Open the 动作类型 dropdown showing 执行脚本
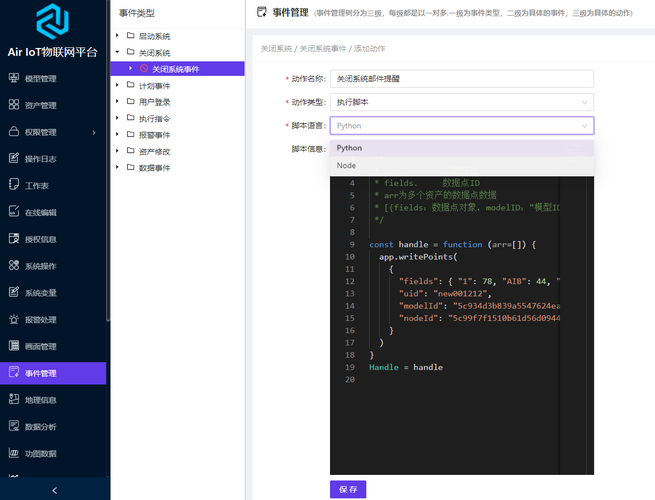This screenshot has width=655, height=500. click(x=462, y=102)
